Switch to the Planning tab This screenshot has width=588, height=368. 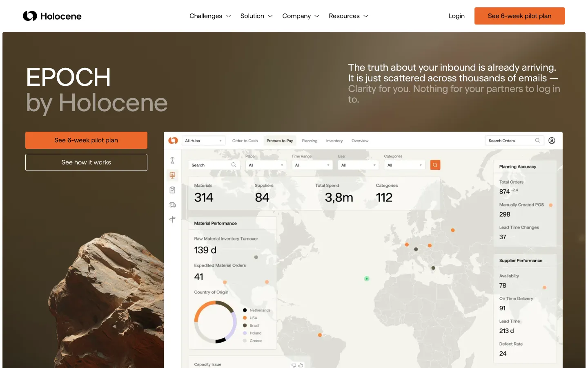[x=310, y=141]
